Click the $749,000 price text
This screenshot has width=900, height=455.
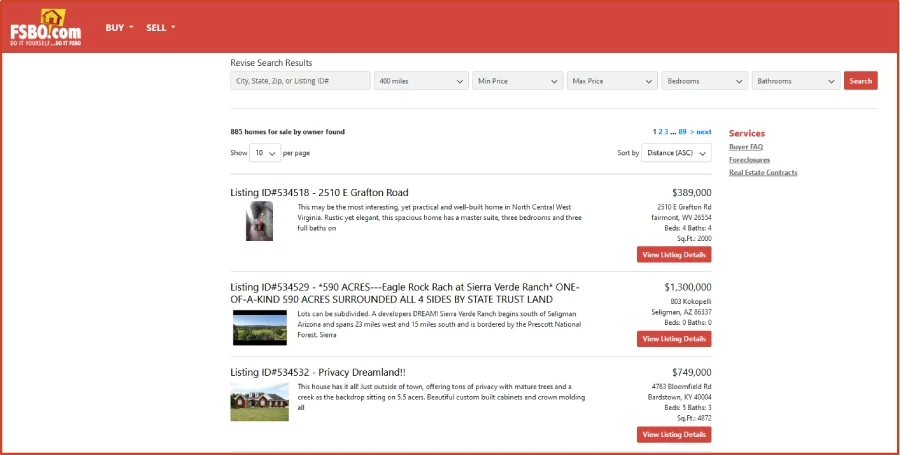click(x=692, y=372)
